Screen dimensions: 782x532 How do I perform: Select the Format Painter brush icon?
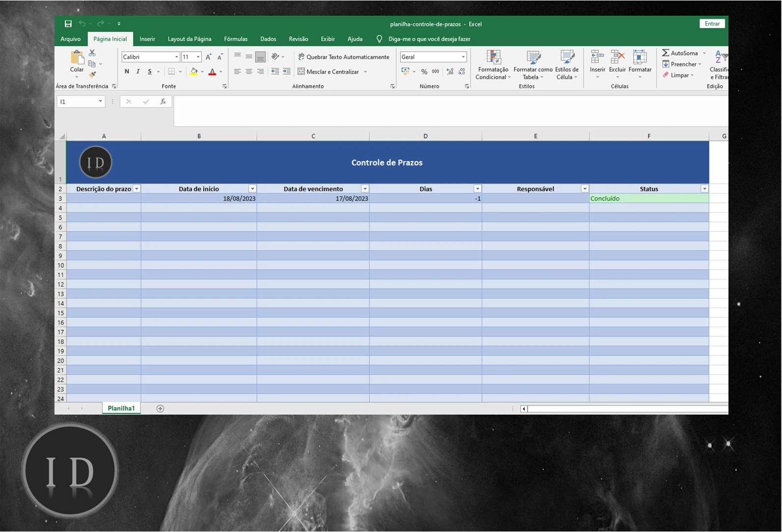pos(92,75)
